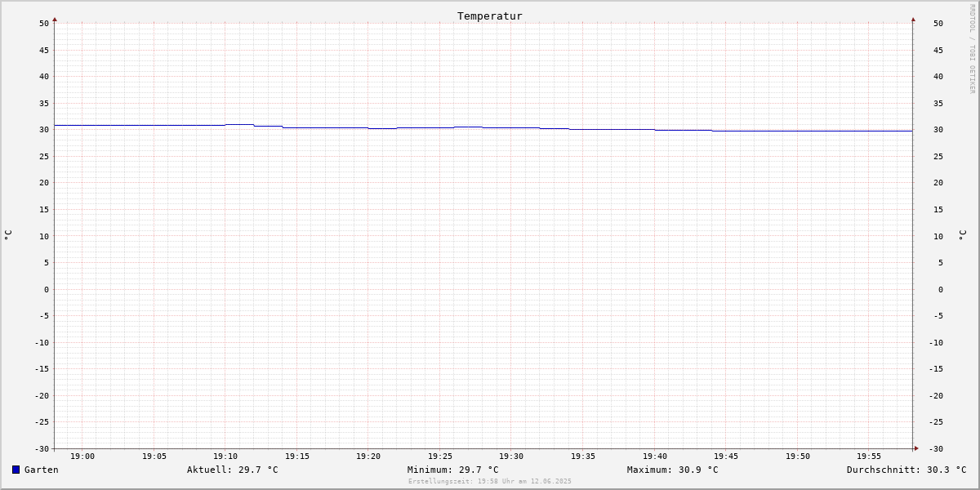980x490 pixels.
Task: Click the 19:30 time axis label
Action: (x=511, y=456)
